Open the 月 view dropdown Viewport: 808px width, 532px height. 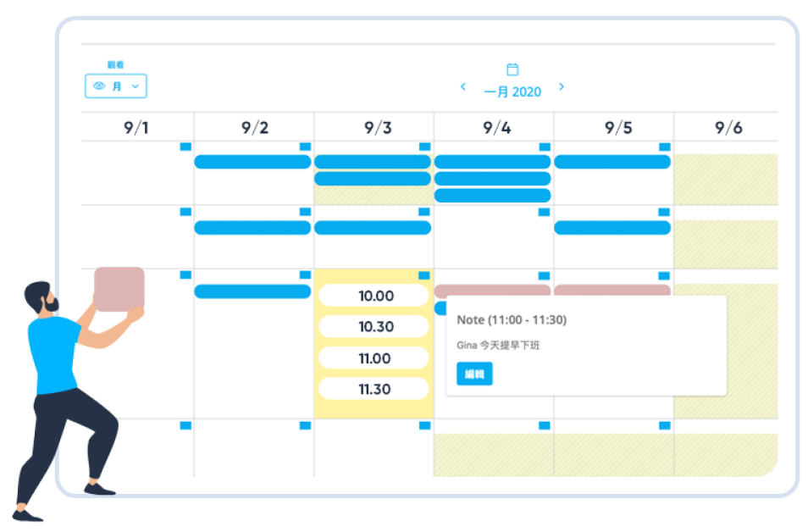[116, 86]
